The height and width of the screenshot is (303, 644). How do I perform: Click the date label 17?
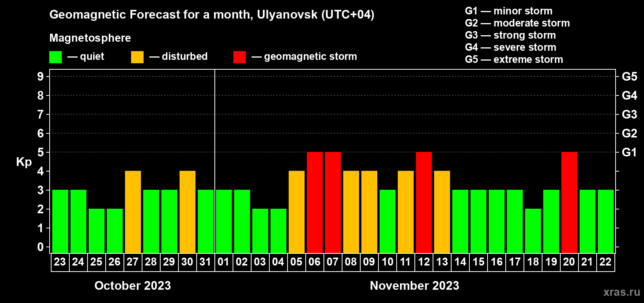point(515,262)
